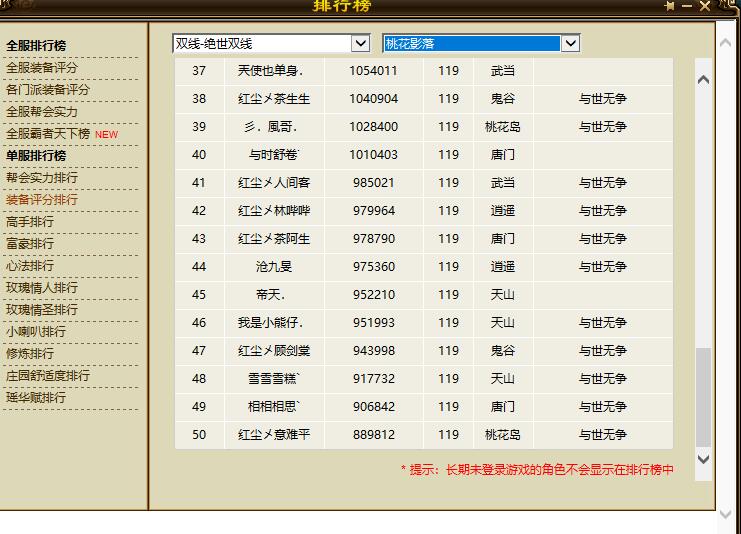Select player 与时舒卷` at rank 40

tap(274, 155)
